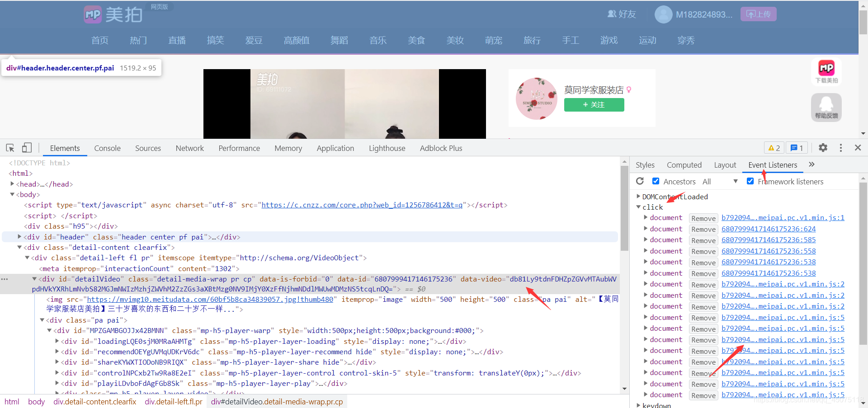Open the Performance tab
868x408 pixels.
click(239, 148)
